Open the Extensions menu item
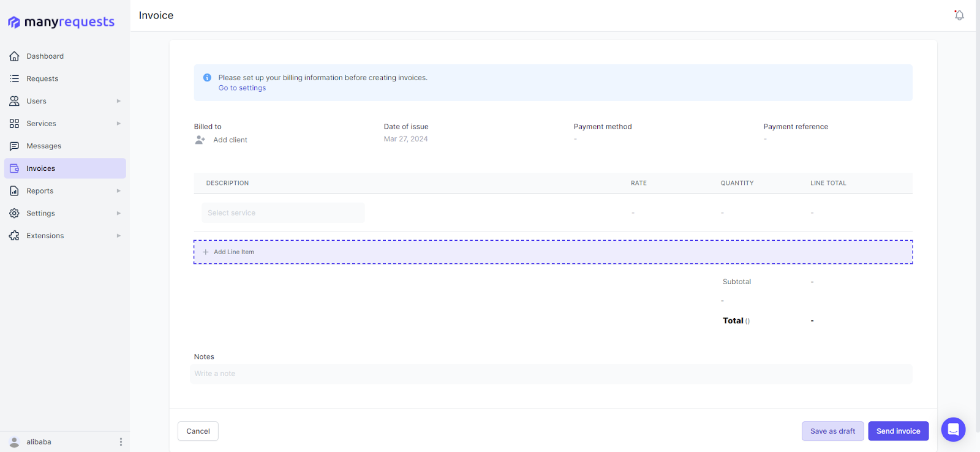 coord(65,236)
